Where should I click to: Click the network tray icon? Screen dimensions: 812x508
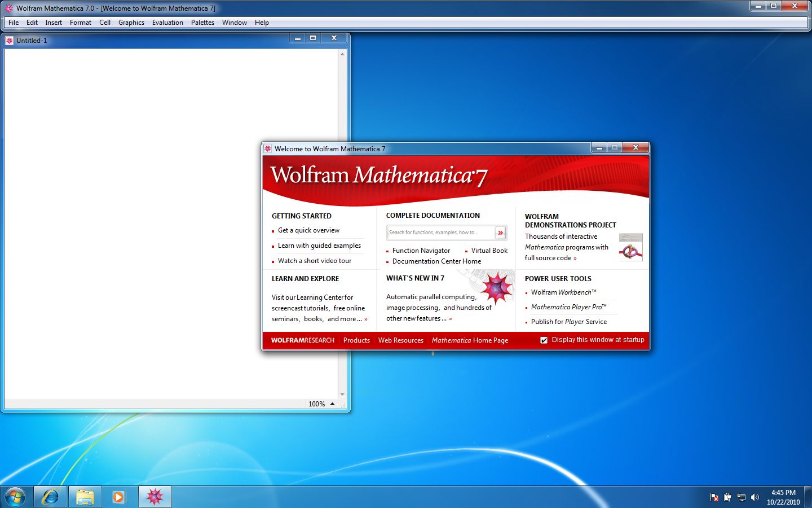(x=742, y=497)
